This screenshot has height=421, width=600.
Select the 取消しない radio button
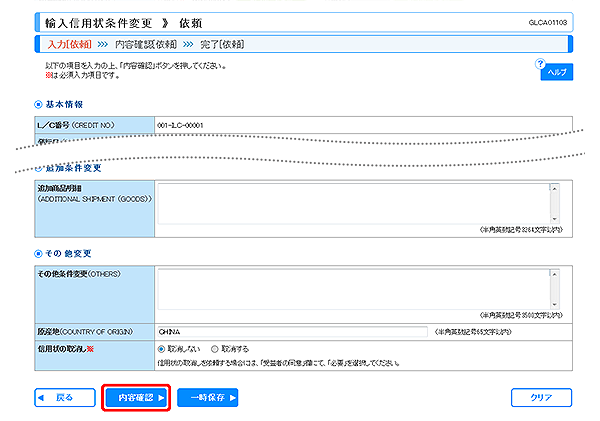(x=161, y=349)
